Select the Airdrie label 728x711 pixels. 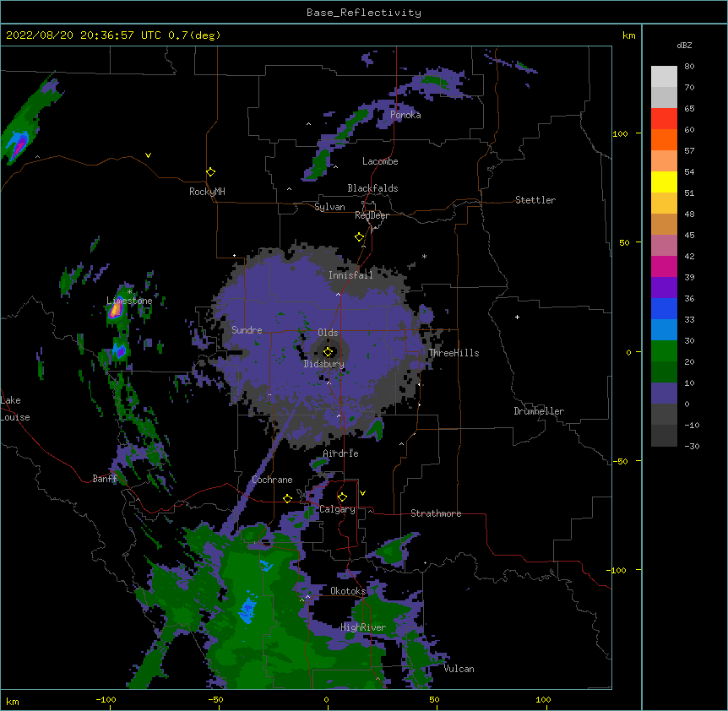(341, 453)
